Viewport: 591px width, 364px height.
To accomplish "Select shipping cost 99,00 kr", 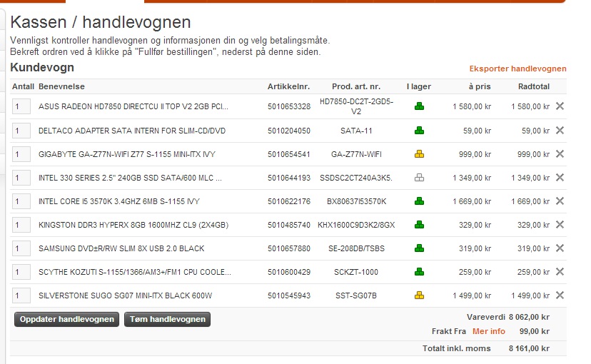I will (x=535, y=331).
